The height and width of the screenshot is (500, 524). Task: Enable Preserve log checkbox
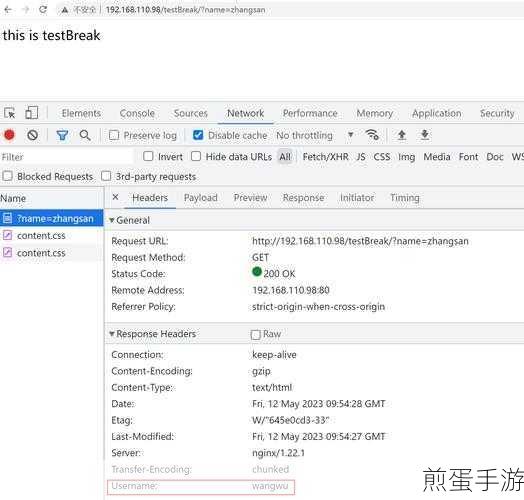pyautogui.click(x=114, y=135)
